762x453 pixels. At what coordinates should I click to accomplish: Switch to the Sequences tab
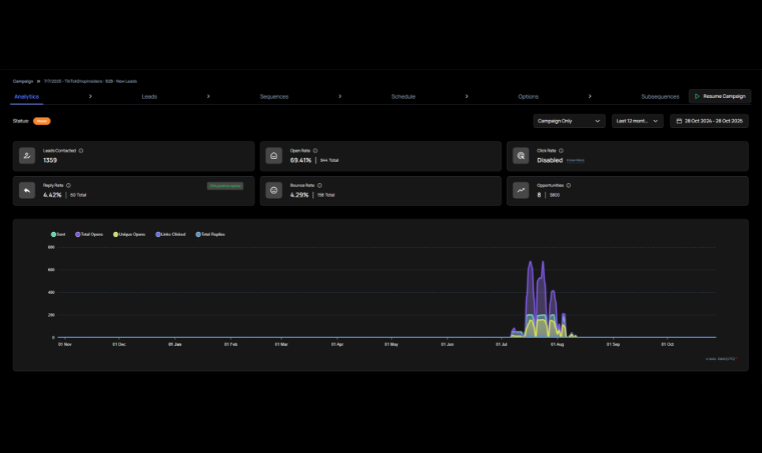pyautogui.click(x=274, y=97)
